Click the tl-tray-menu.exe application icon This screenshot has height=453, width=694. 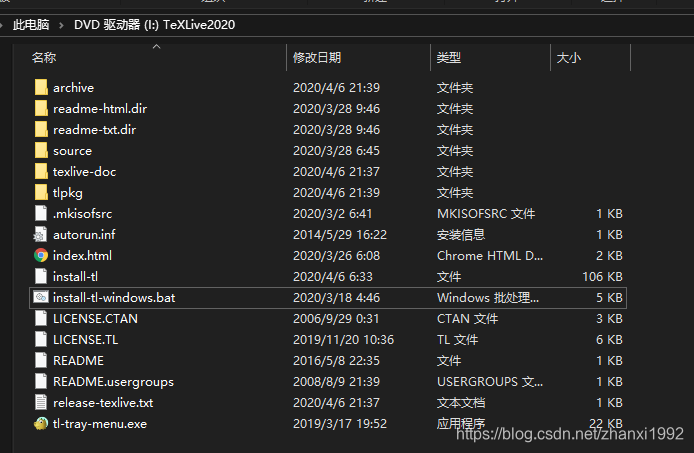tap(41, 424)
